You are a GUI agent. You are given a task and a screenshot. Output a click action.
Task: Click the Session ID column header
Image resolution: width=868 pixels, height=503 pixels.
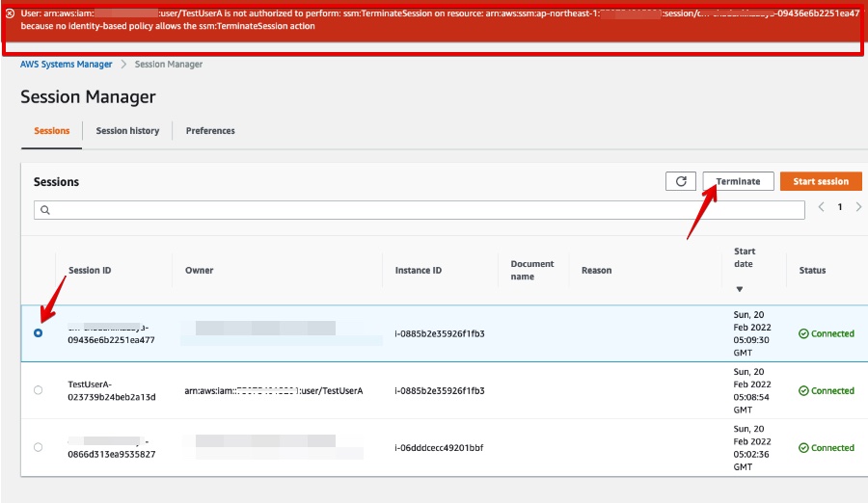90,270
